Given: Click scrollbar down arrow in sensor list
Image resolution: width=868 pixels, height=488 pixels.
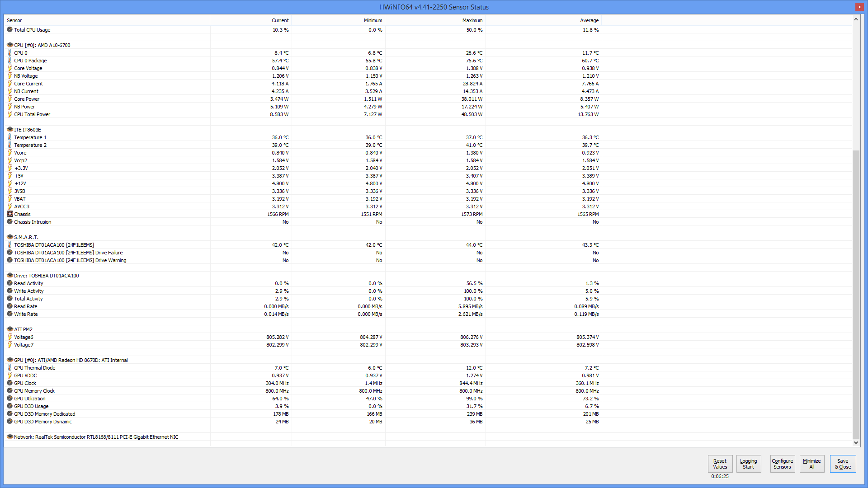Looking at the screenshot, I should tap(855, 443).
